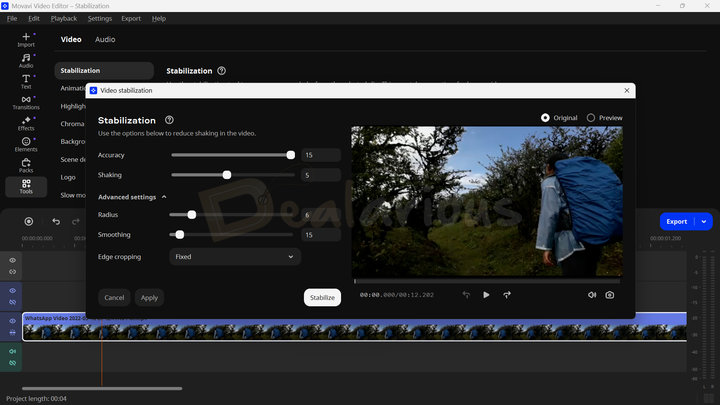Open the Export options dropdown arrow

coord(704,221)
